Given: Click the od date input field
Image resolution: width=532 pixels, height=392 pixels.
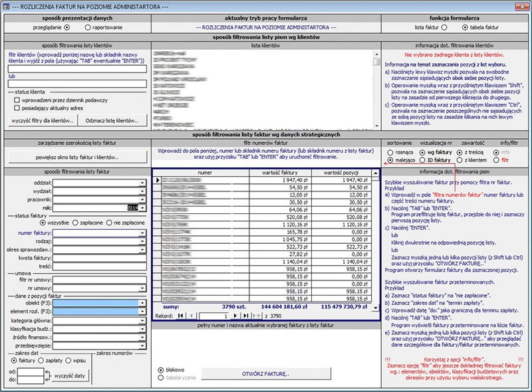Looking at the screenshot, I should point(31,371).
